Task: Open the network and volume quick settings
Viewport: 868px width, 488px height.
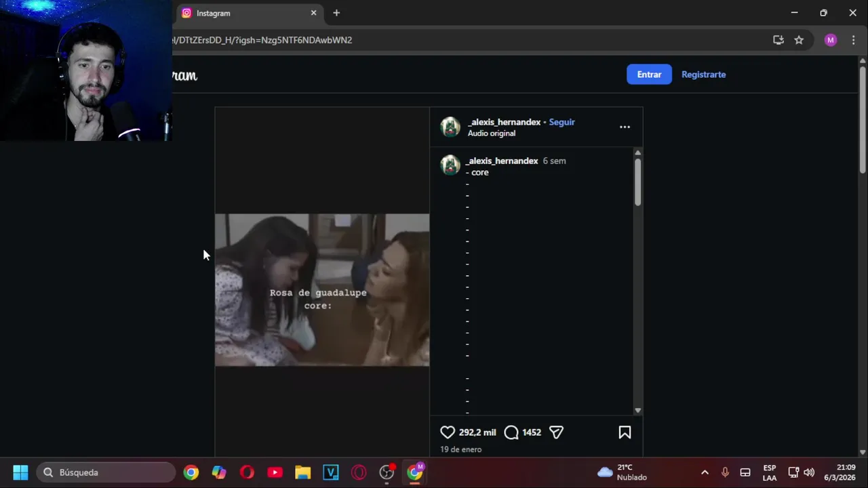Action: 801,472
